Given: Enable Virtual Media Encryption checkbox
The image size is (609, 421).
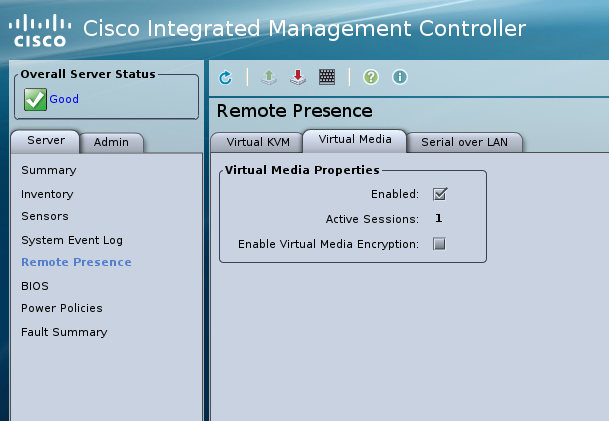Looking at the screenshot, I should tap(439, 244).
